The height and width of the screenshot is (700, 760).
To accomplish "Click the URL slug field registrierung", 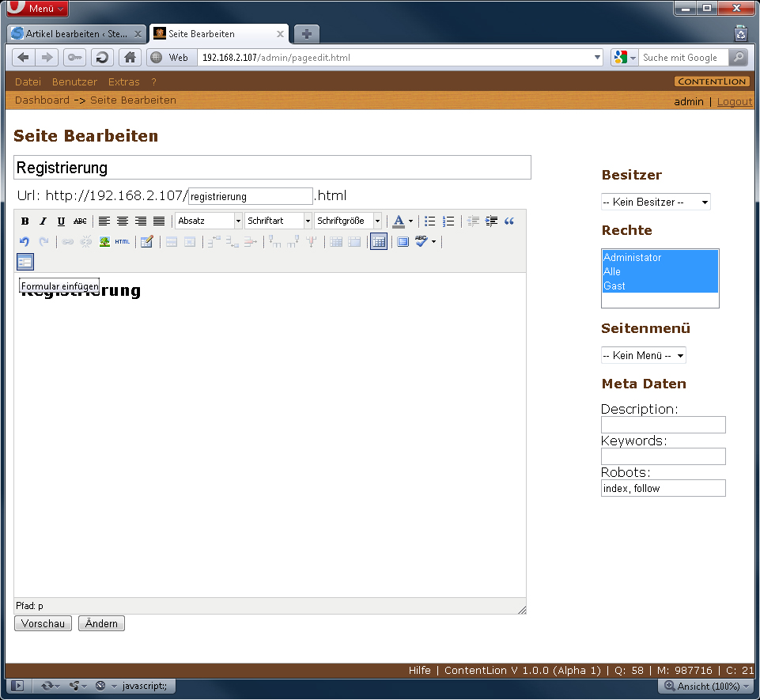I will point(251,196).
